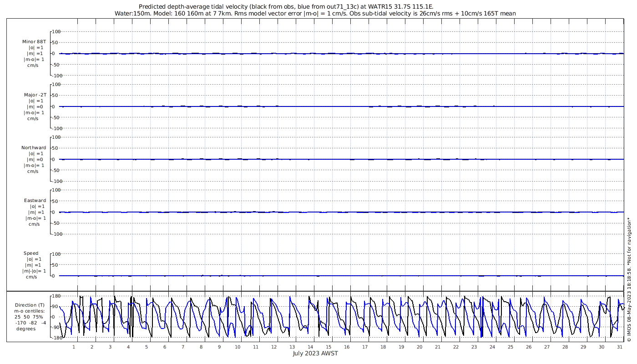637x364 pixels.
Task: Select day 31 on the date axis
Action: tap(620, 347)
